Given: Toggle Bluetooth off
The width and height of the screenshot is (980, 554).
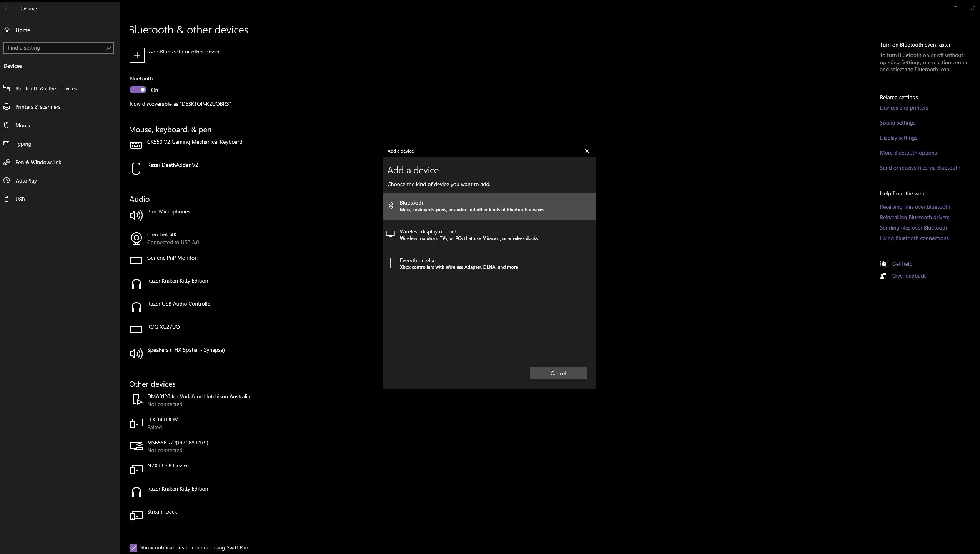Looking at the screenshot, I should (x=137, y=90).
